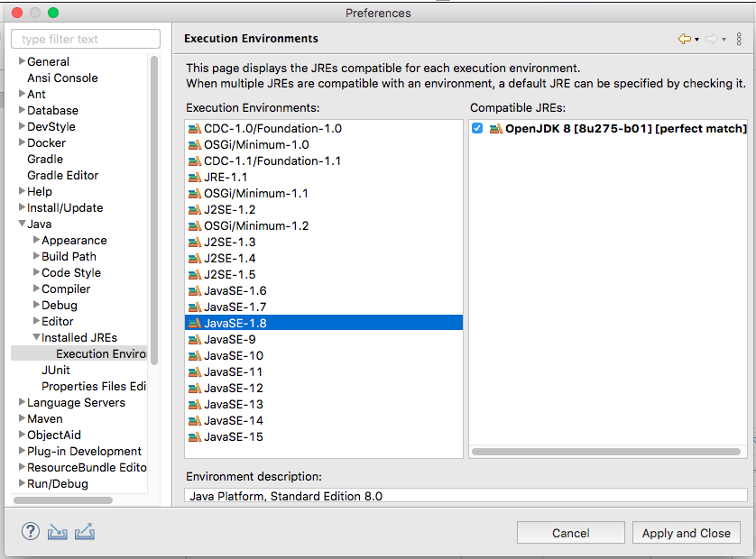
Task: Open the three-dot view menu icon
Action: [739, 39]
